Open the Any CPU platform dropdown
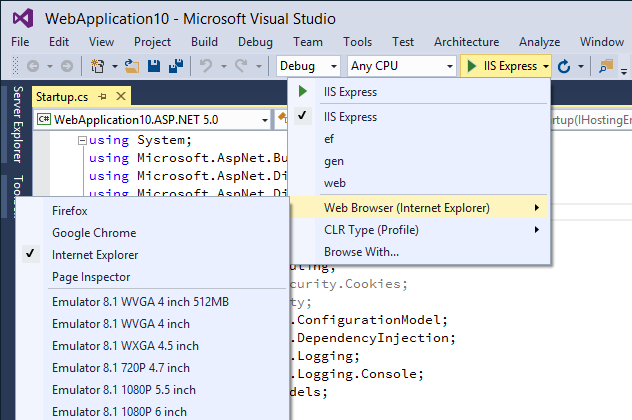Image resolution: width=632 pixels, height=420 pixels. 401,66
